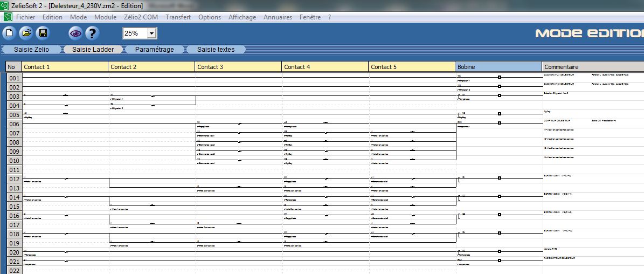Open the Fichier menu

point(26,17)
